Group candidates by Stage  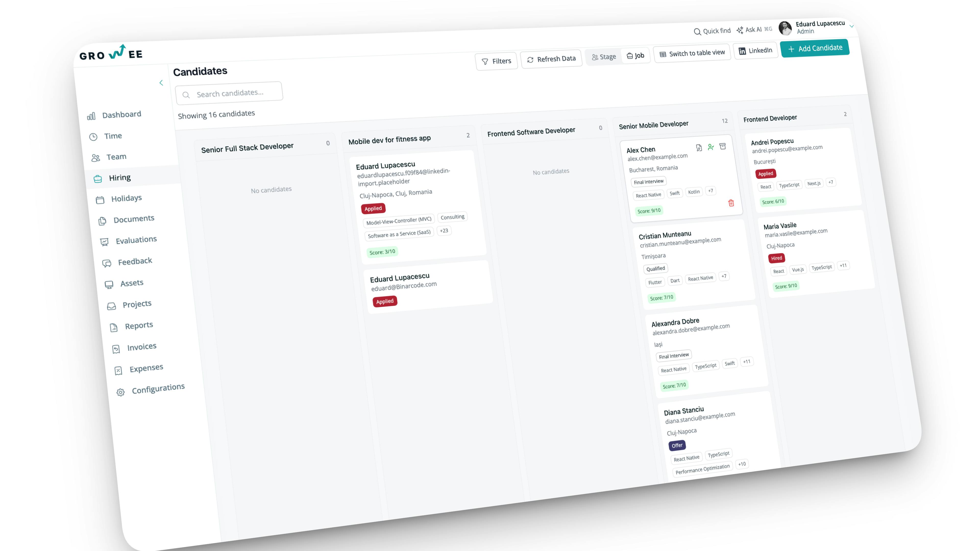[x=604, y=57]
